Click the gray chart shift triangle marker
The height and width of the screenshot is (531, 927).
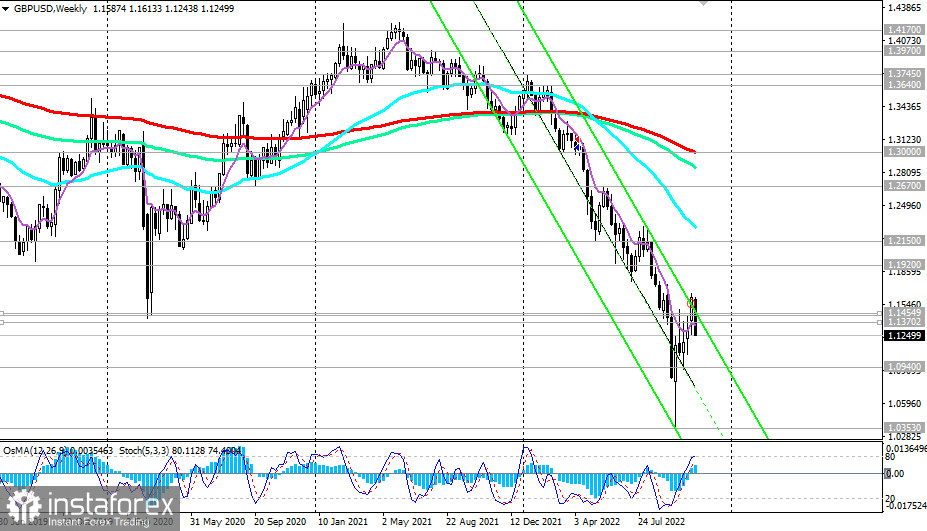705,3
